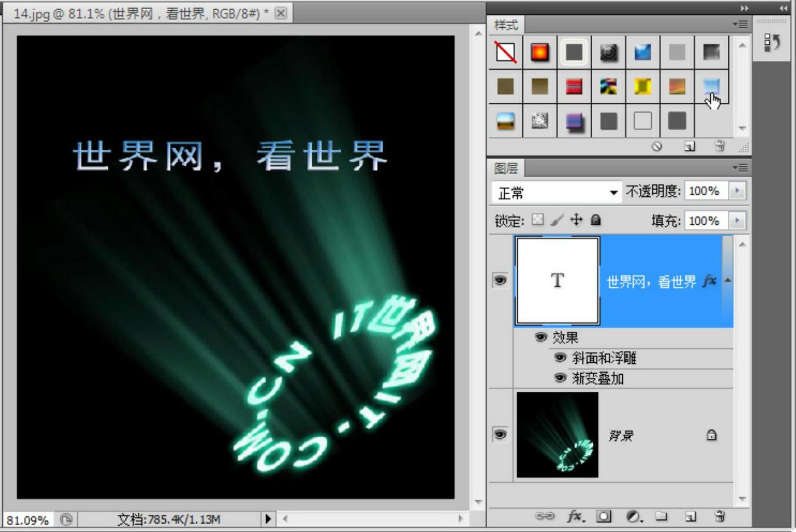The image size is (796, 532).
Task: Apply the red-orange glowing style swatch
Action: pyautogui.click(x=539, y=52)
